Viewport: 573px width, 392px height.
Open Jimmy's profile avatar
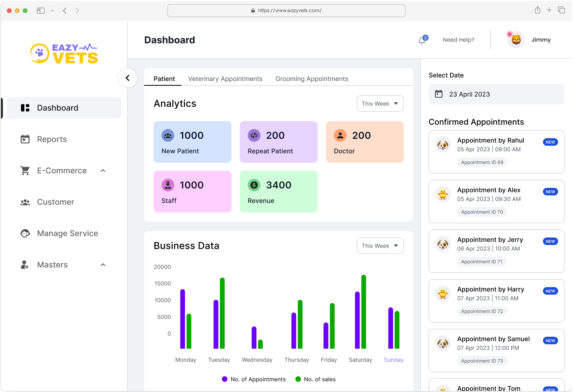pyautogui.click(x=516, y=40)
